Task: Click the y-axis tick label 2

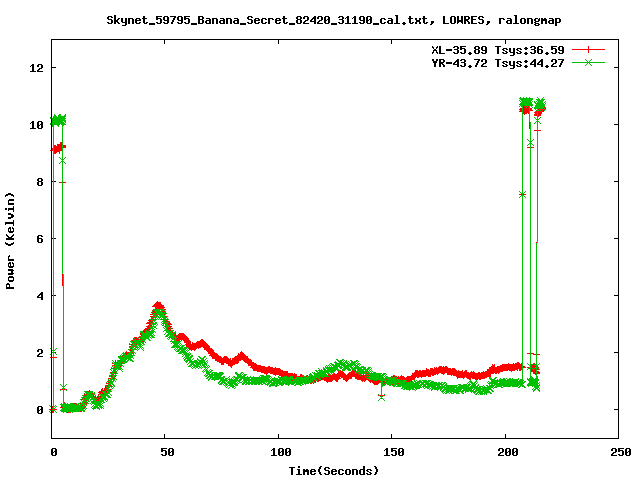Action: coord(40,353)
